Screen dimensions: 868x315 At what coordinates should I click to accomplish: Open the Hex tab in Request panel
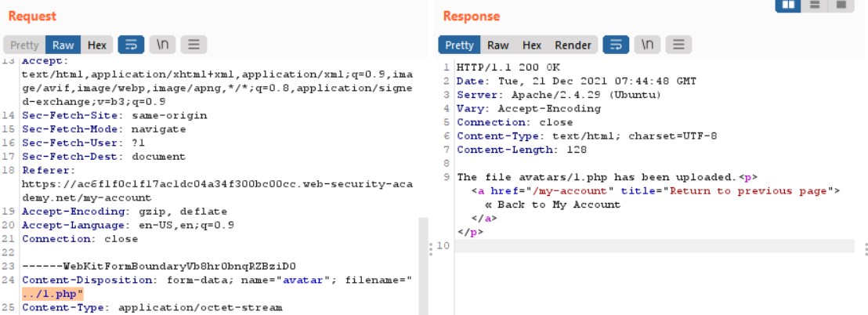click(x=97, y=45)
